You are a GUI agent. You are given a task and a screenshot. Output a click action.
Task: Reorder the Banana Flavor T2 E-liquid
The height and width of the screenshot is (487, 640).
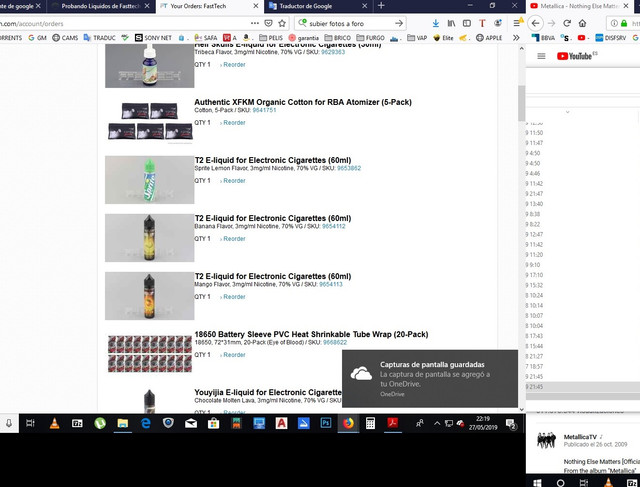(x=234, y=239)
